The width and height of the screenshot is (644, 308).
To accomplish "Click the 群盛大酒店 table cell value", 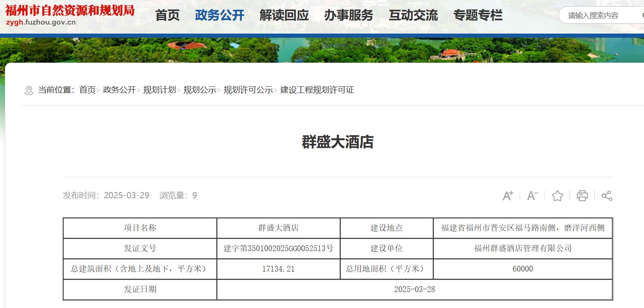I will point(278,228).
